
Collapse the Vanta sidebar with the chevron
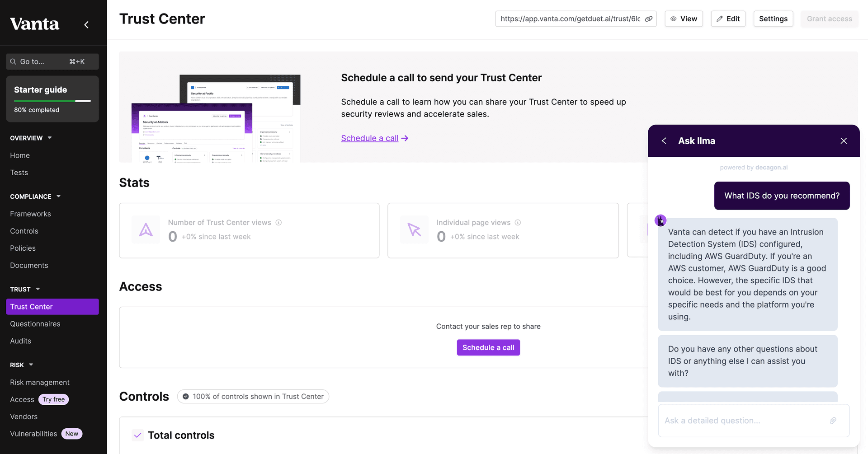[86, 24]
